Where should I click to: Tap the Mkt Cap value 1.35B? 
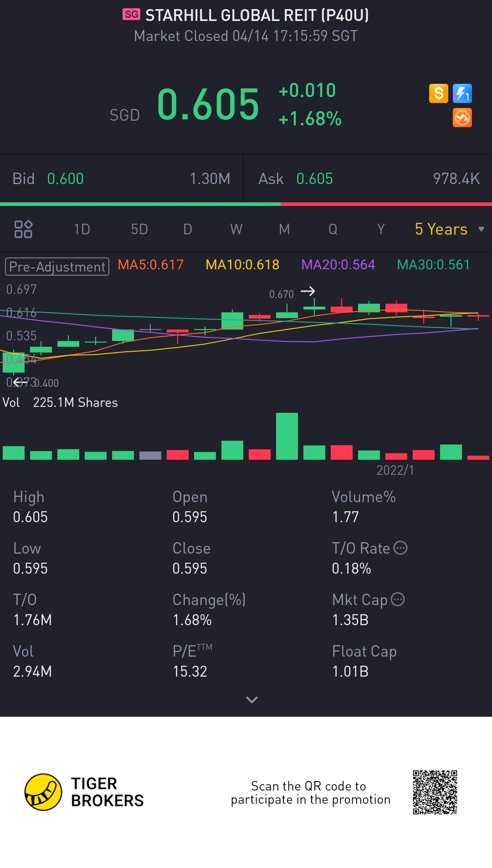pyautogui.click(x=350, y=620)
